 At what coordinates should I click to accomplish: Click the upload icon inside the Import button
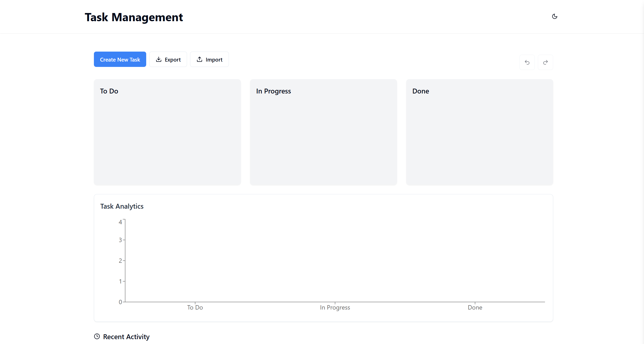pos(200,59)
